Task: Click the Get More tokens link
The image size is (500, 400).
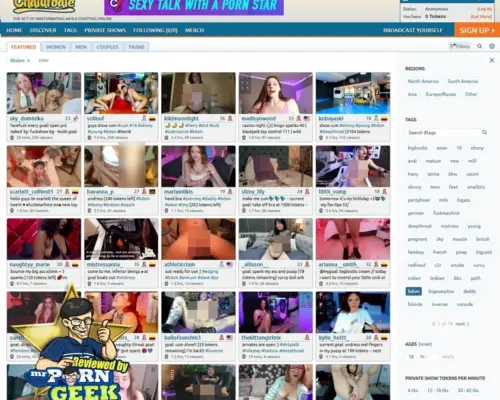Action: (481, 16)
